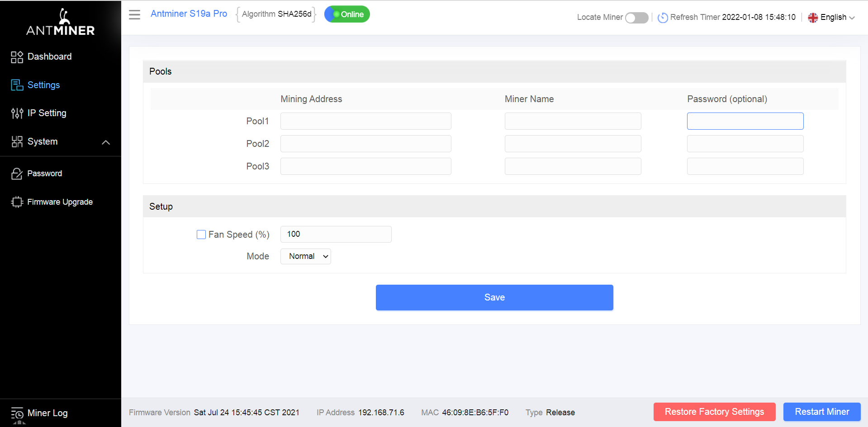The height and width of the screenshot is (427, 868).
Task: Open the Settings menu item
Action: [x=43, y=85]
